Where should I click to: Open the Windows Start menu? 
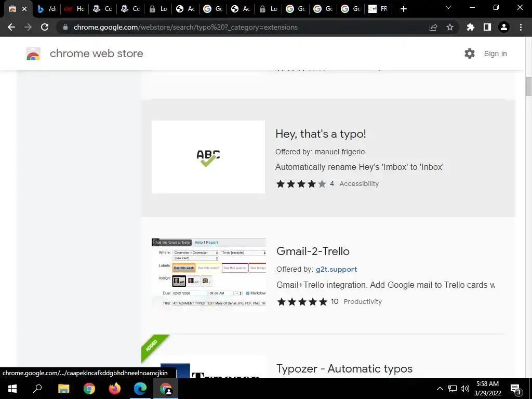12,389
